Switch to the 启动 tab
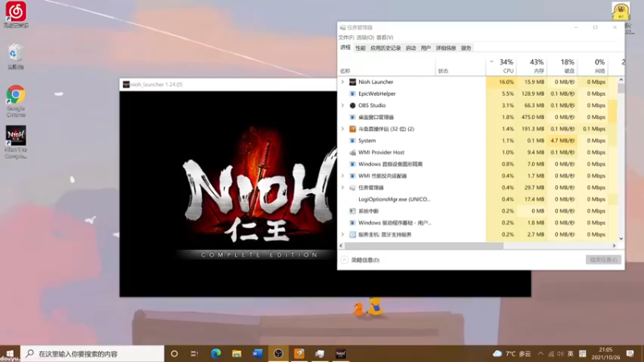644x362 pixels. 411,48
